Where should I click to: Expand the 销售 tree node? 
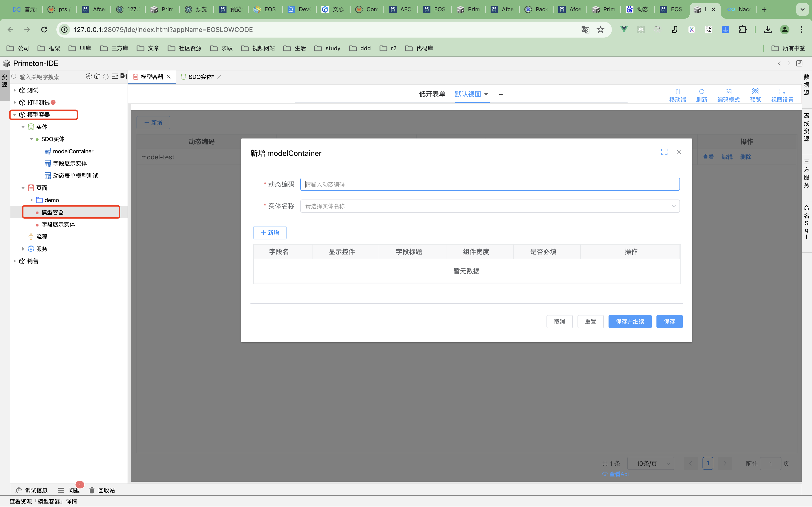[x=14, y=261]
